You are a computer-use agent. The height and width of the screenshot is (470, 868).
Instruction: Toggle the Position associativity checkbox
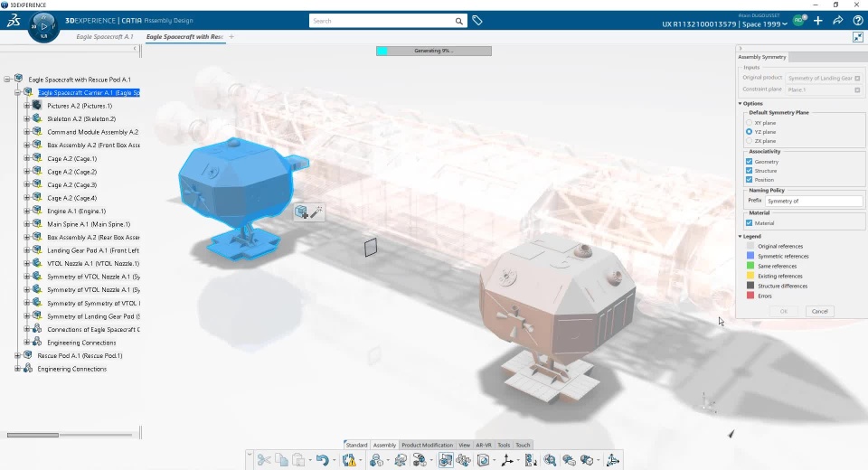[749, 179]
